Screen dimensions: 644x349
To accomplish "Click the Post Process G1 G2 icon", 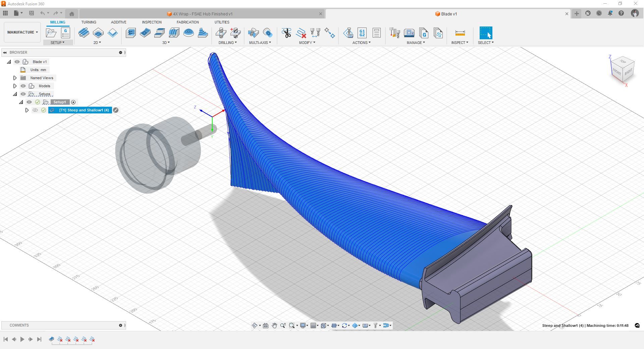I will 362,33.
